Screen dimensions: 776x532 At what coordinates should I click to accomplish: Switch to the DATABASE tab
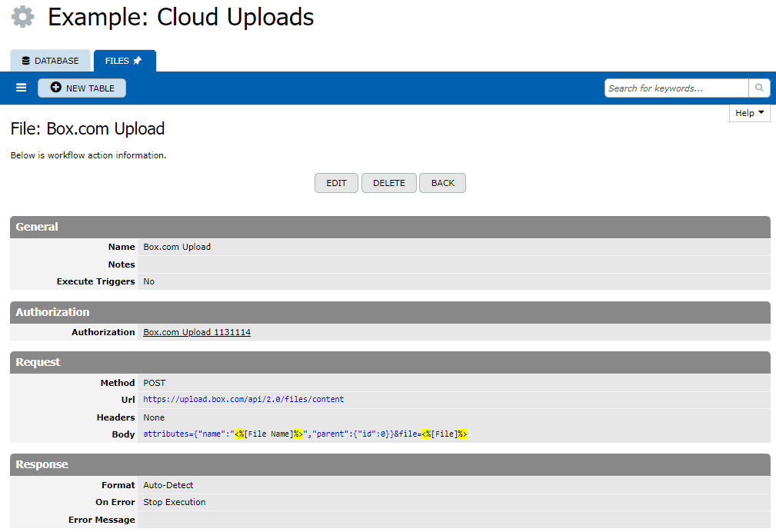point(51,61)
